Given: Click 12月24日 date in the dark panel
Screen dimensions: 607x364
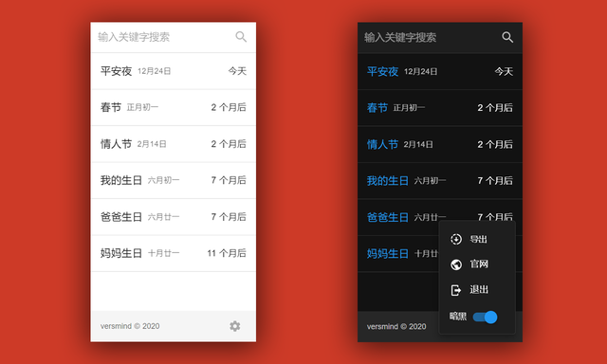Looking at the screenshot, I should [x=421, y=71].
